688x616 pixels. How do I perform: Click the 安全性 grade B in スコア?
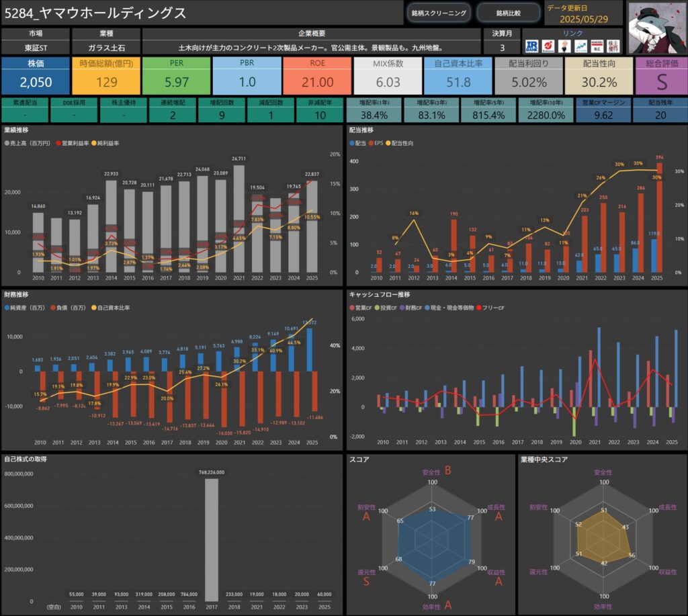click(447, 470)
